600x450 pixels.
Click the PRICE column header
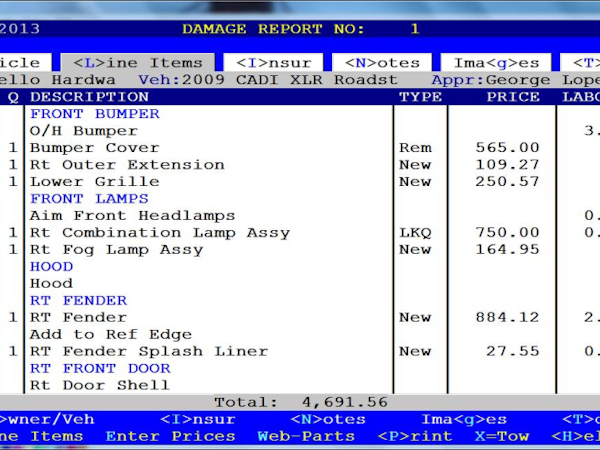click(513, 97)
